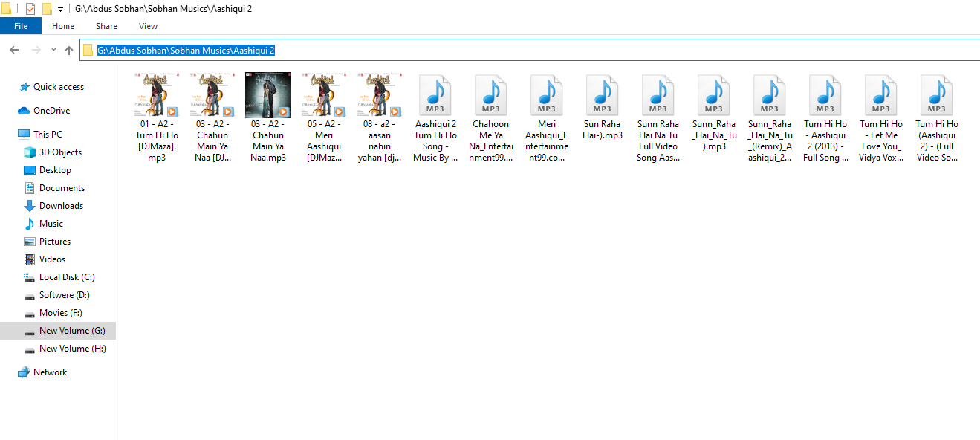This screenshot has width=980, height=440.
Task: Select Quick access in navigation pane
Action: 58,87
